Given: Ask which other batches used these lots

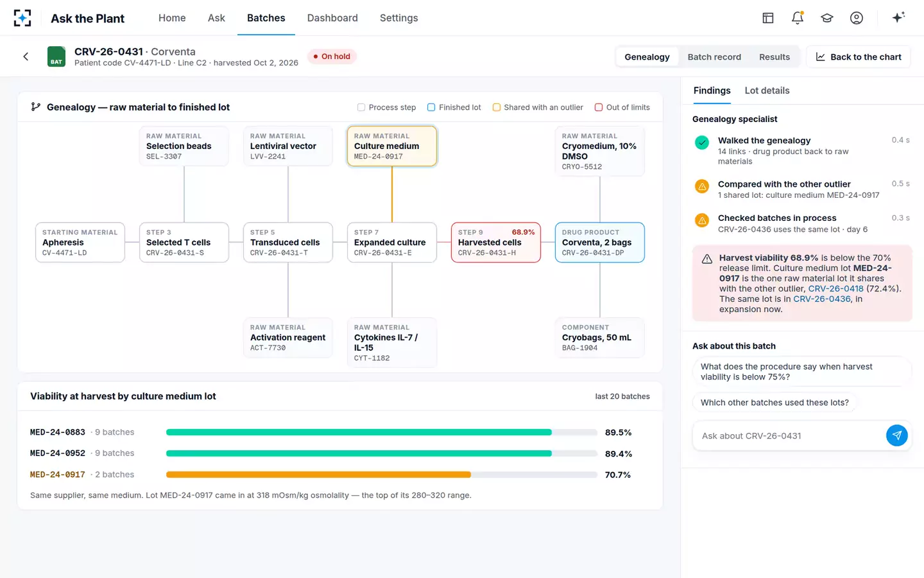Looking at the screenshot, I should pos(774,403).
